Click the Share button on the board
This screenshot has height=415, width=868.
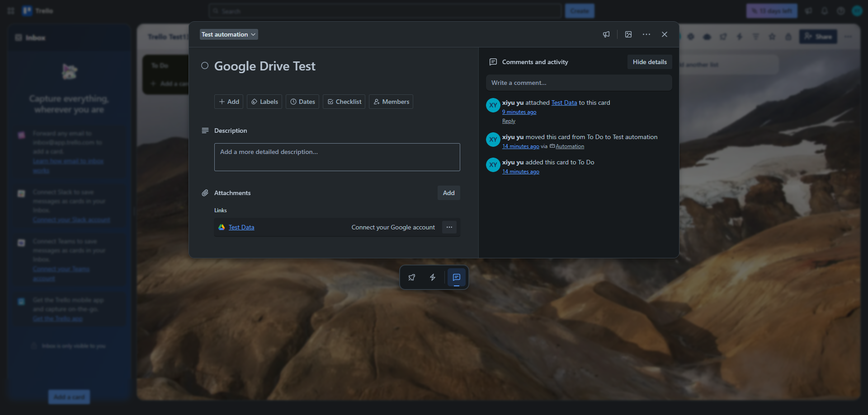pos(818,37)
